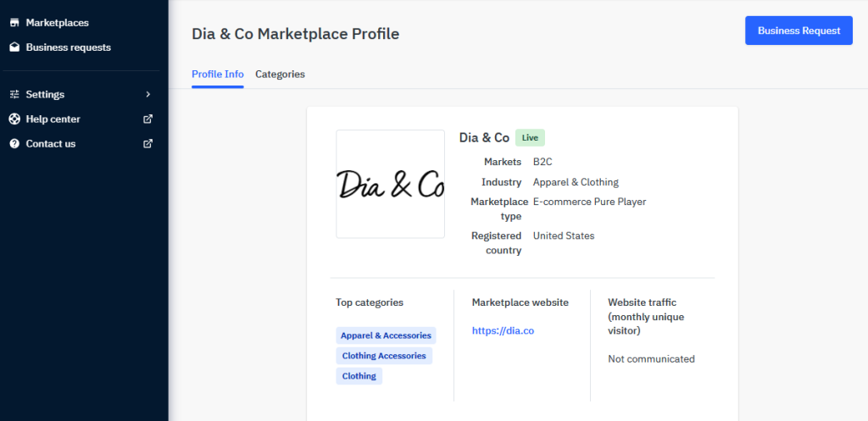Click the Not communicated traffic value

click(651, 359)
